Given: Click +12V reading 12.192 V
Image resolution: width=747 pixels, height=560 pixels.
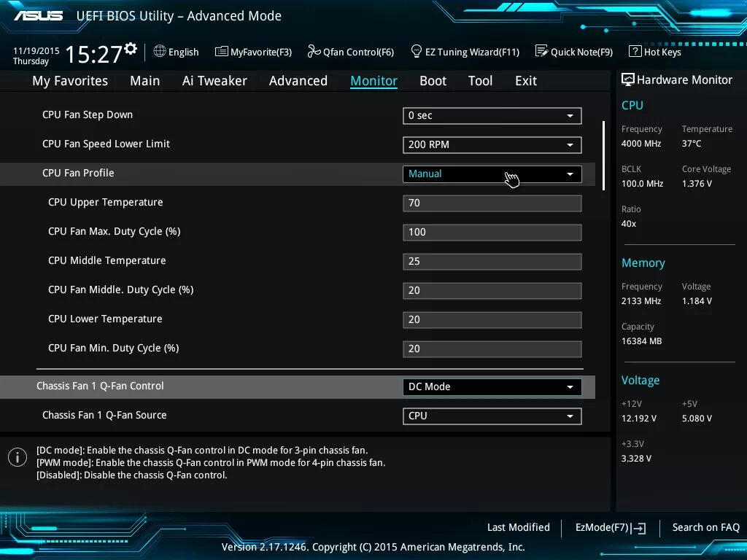Looking at the screenshot, I should click(638, 419).
